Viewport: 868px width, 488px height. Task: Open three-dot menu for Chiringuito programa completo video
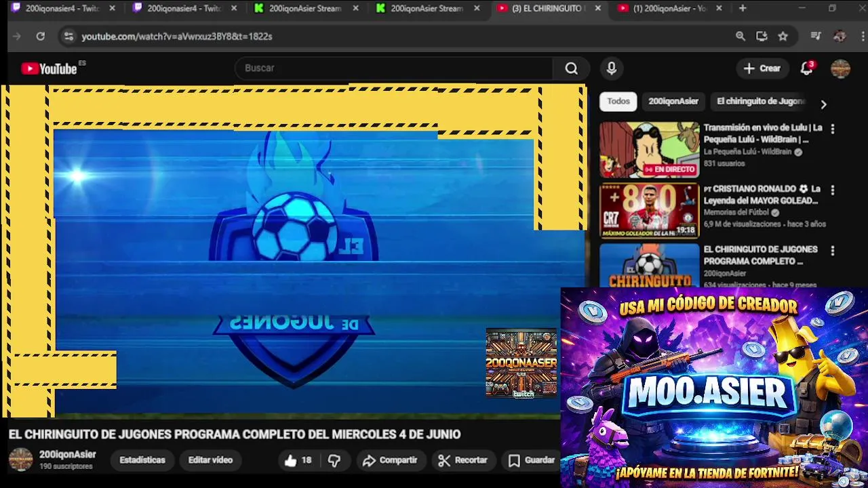833,251
